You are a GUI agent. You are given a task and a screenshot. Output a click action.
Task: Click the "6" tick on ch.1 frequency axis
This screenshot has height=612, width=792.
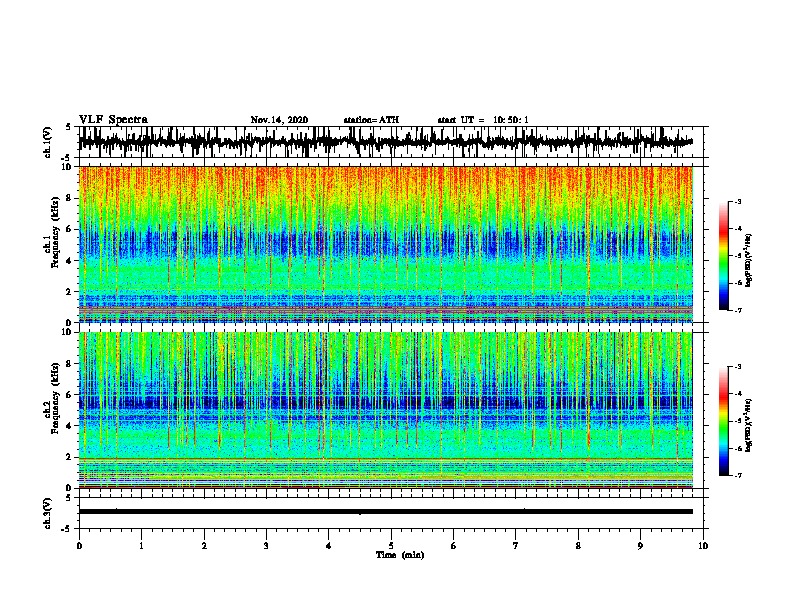(70, 229)
